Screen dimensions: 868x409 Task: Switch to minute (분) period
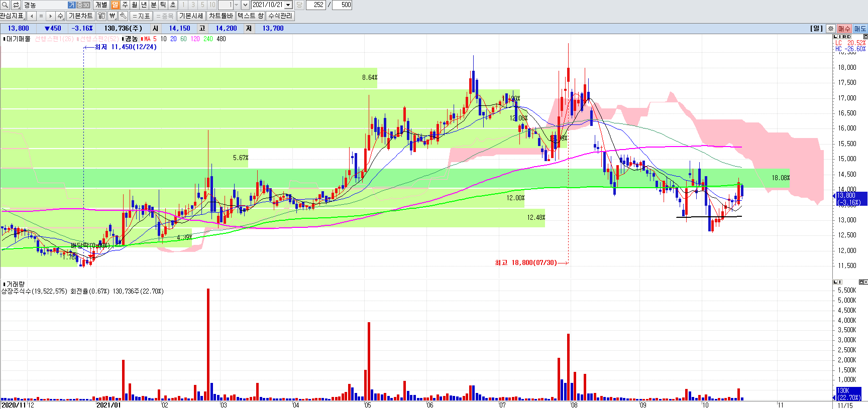click(x=154, y=5)
